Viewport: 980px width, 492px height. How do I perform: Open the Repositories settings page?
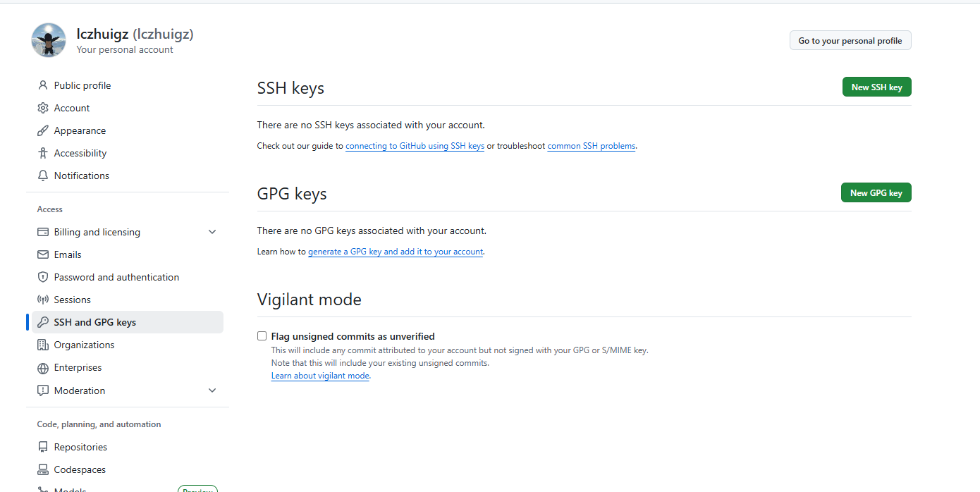[80, 447]
